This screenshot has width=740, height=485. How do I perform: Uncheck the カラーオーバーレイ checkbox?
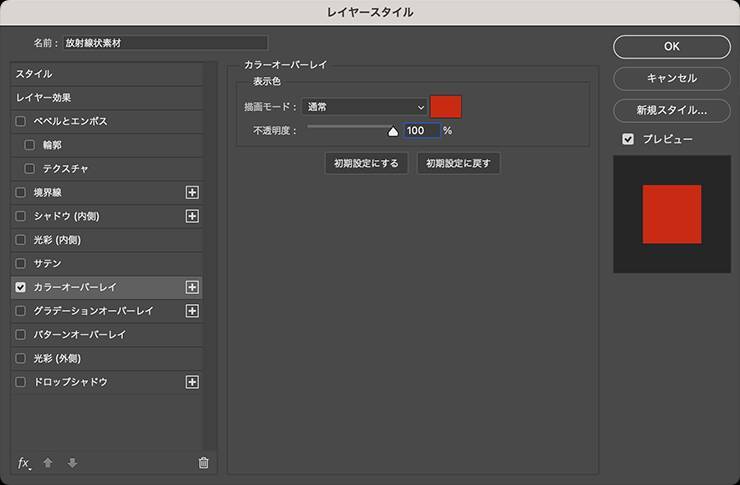[21, 287]
